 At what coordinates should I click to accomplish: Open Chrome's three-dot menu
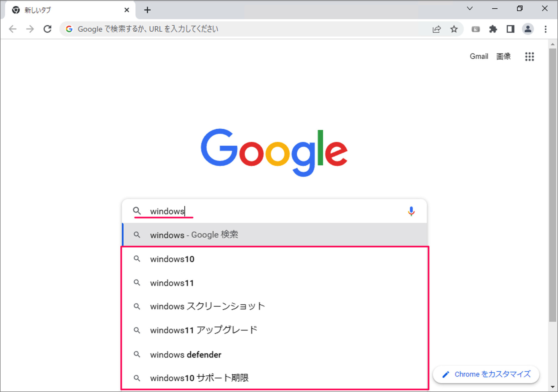click(545, 29)
